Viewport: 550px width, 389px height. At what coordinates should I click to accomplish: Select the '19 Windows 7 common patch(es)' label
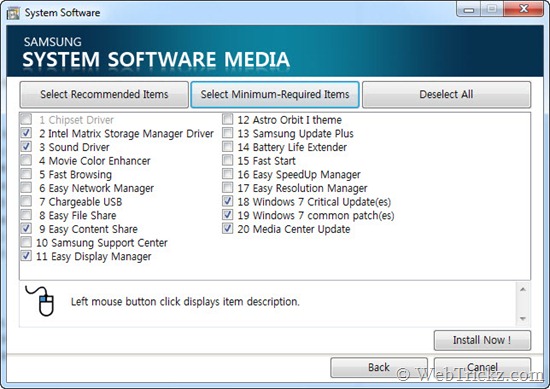(316, 216)
